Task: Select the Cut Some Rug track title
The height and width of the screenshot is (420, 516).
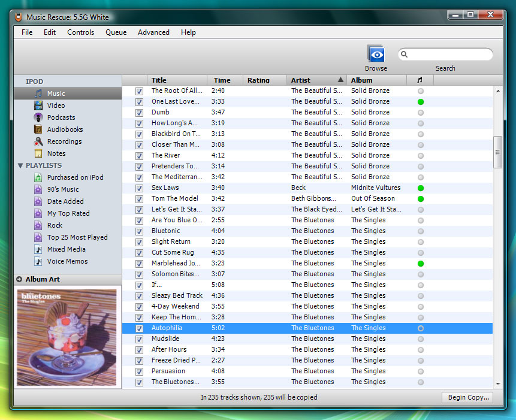Action: pyautogui.click(x=173, y=253)
